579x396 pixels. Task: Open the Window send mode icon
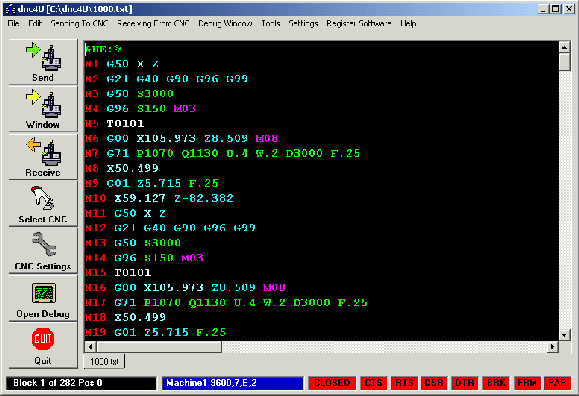44,103
